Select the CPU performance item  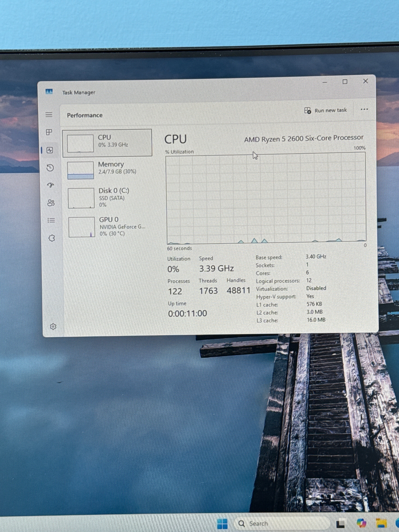107,143
